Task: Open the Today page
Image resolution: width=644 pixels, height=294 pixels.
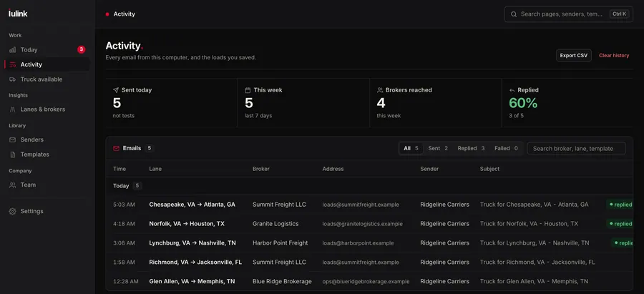Action: 47,49
